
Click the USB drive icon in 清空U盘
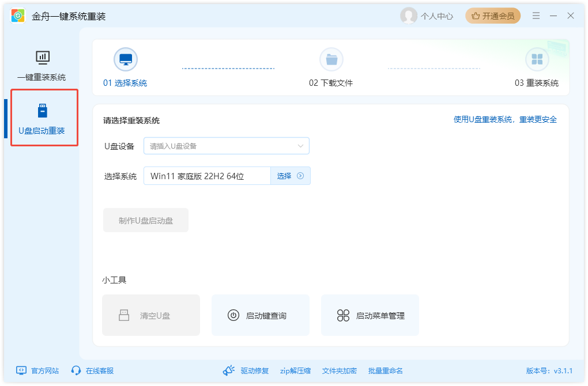[124, 315]
